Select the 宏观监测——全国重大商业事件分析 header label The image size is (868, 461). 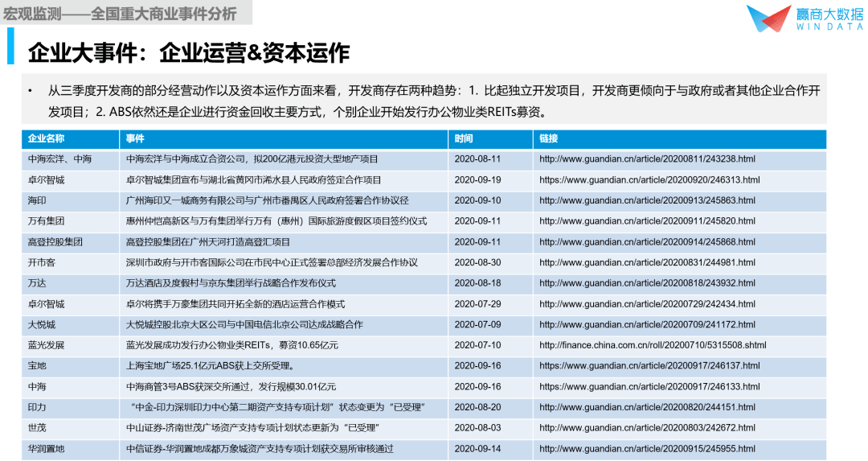coord(120,14)
